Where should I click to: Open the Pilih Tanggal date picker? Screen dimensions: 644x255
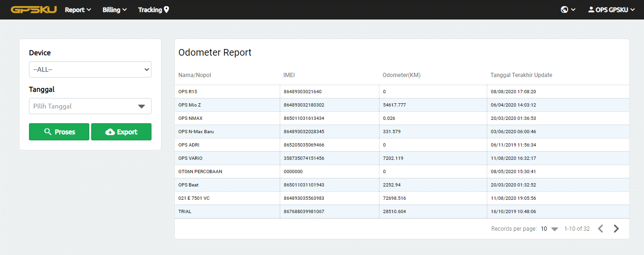90,106
